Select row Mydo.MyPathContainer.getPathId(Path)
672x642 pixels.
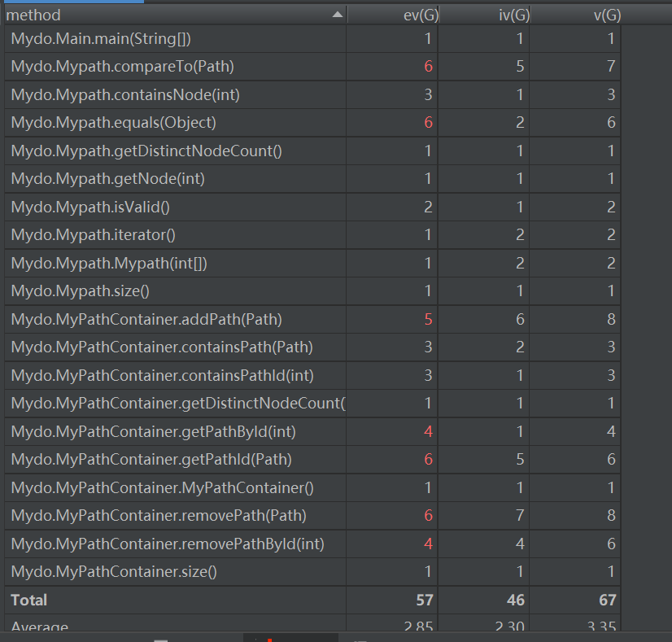point(312,460)
